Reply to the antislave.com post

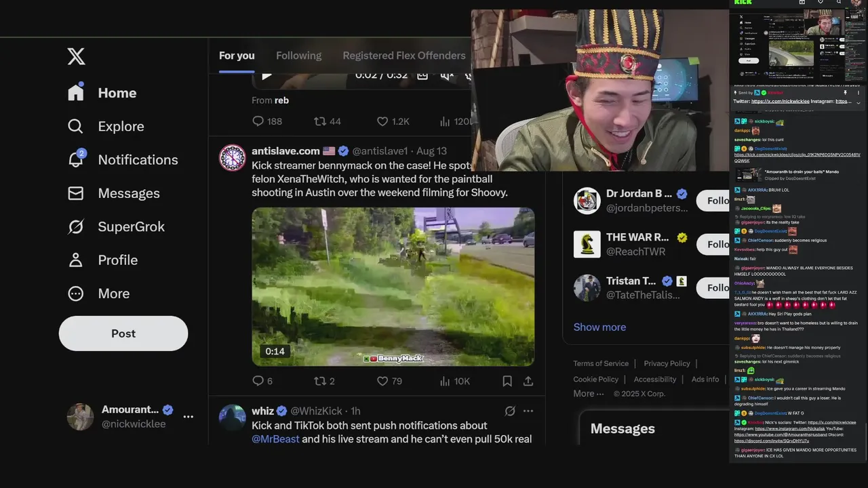(258, 381)
